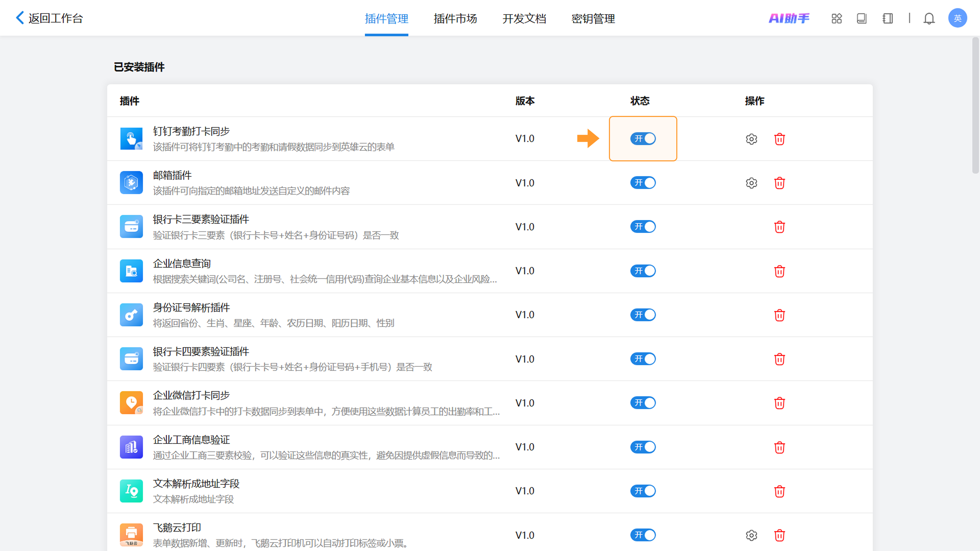
Task: Toggle the 文本解析成地址字段 status switch
Action: tap(643, 491)
